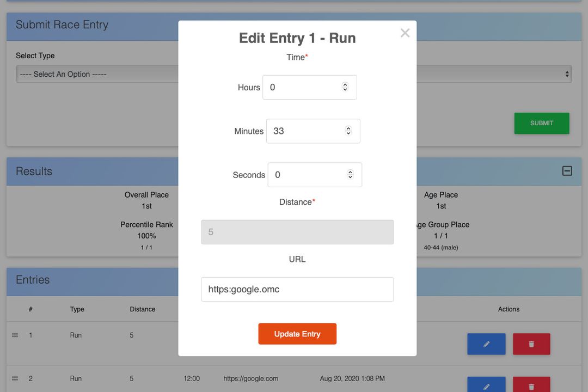Delete entry 1 with the trash icon
Image resolution: width=588 pixels, height=392 pixels.
tap(531, 344)
